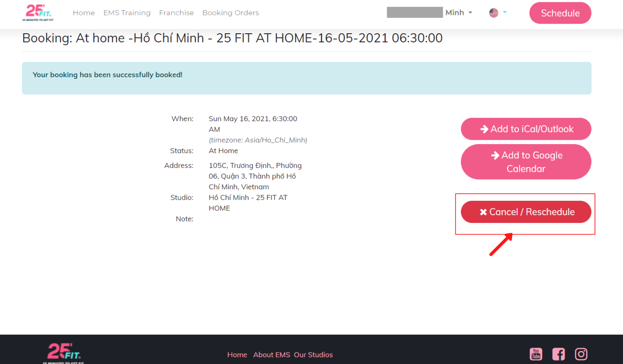This screenshot has width=623, height=364.
Task: Open the Franchise navigation item
Action: (176, 13)
